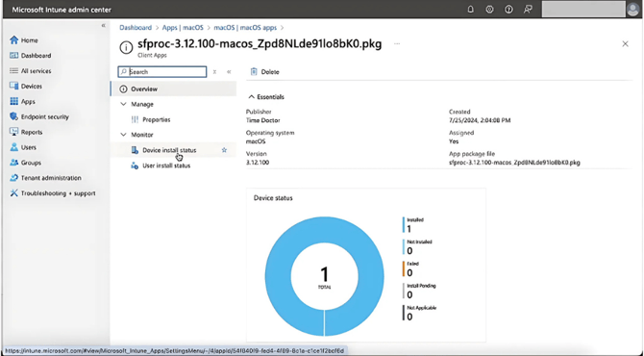Collapse the resource menu with double chevron
The width and height of the screenshot is (644, 356).
point(229,71)
